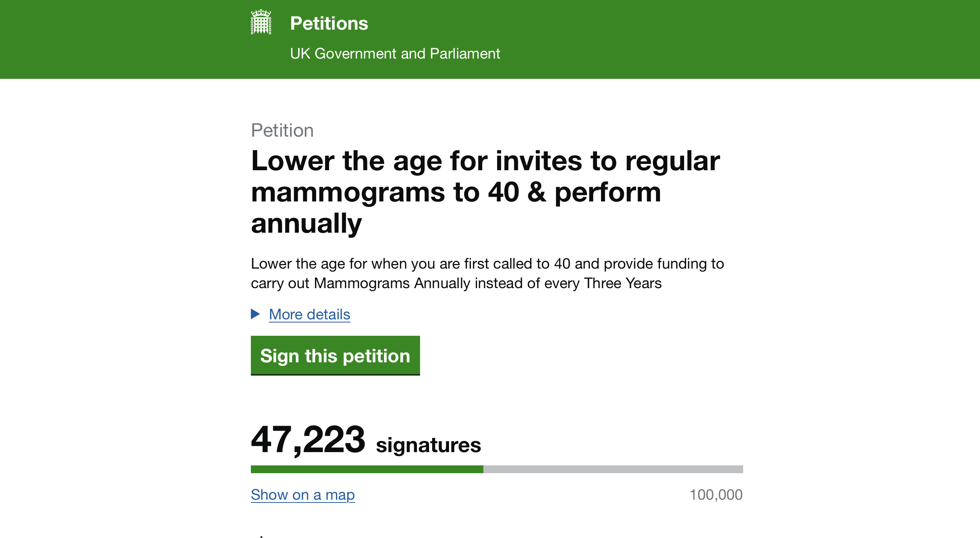Open the Show on a map link

303,495
